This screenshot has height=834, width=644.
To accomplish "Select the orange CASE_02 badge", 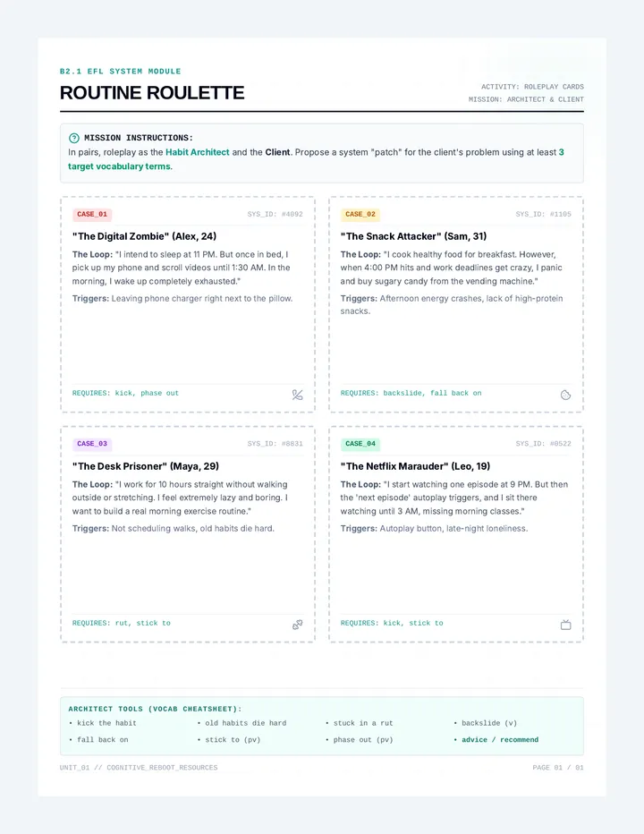I will [x=360, y=215].
